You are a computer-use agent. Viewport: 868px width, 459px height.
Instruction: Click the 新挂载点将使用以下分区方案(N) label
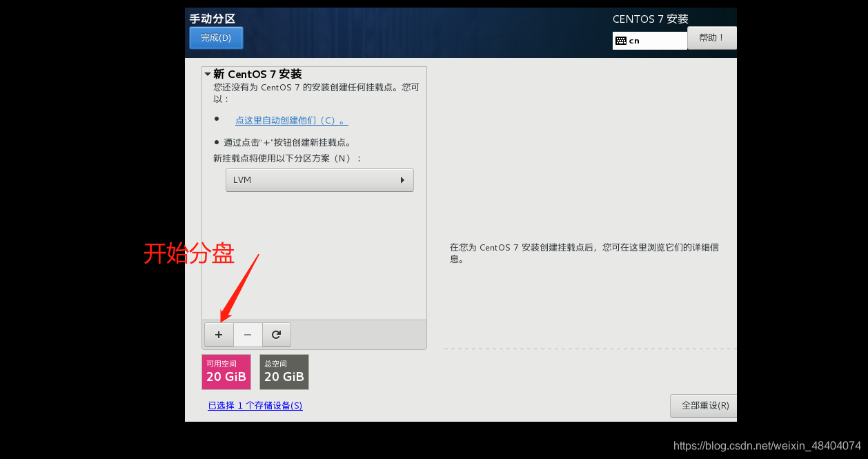287,159
